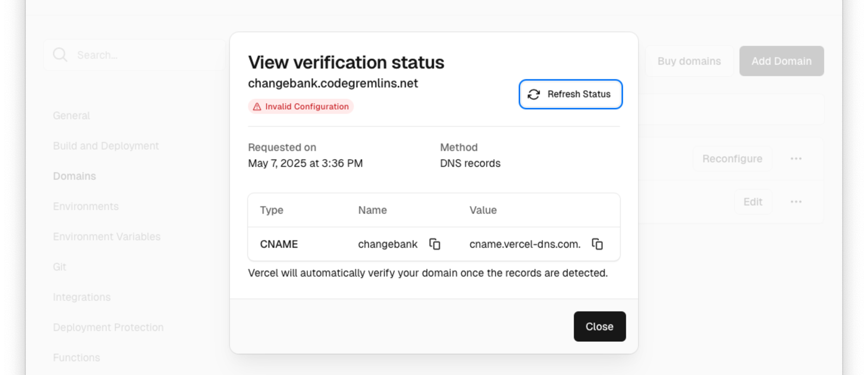Open the Environments section
This screenshot has height=375, width=868.
click(x=86, y=206)
